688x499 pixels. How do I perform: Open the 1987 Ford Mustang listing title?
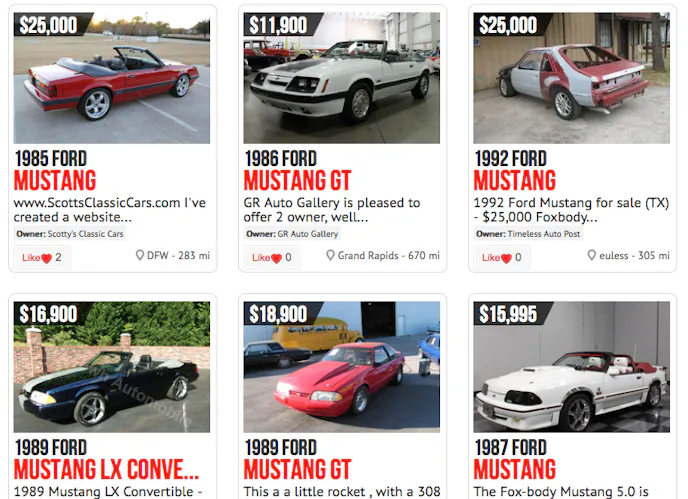(x=515, y=460)
